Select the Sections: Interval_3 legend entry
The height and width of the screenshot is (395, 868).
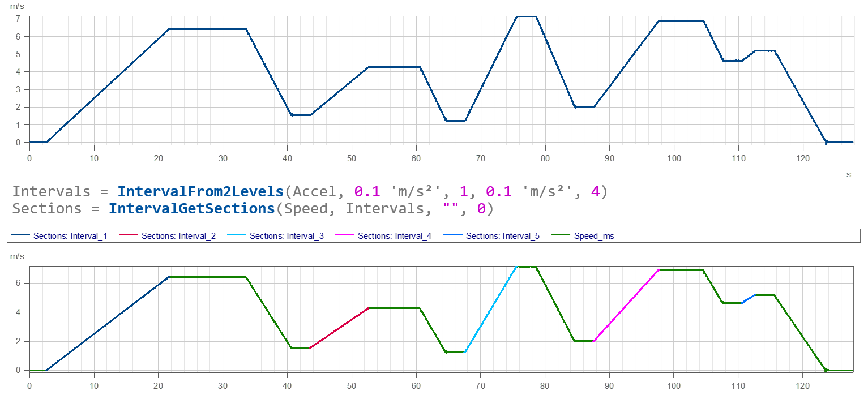[x=287, y=236]
